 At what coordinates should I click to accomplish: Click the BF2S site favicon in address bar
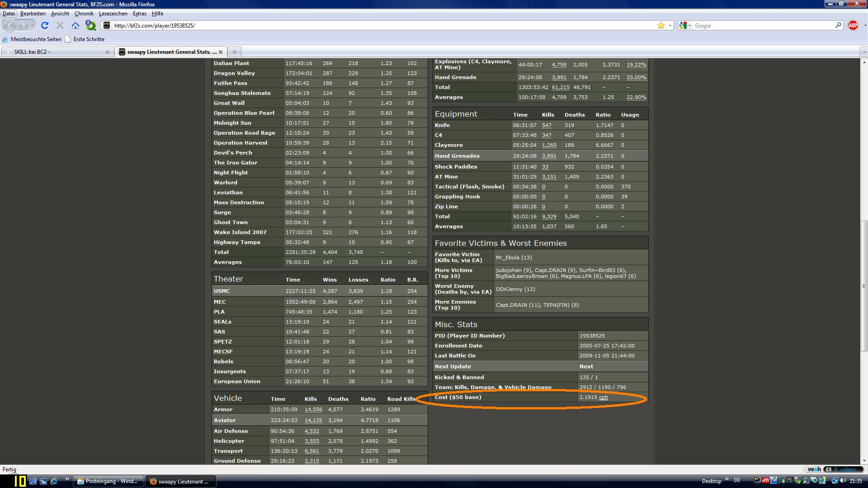point(107,25)
